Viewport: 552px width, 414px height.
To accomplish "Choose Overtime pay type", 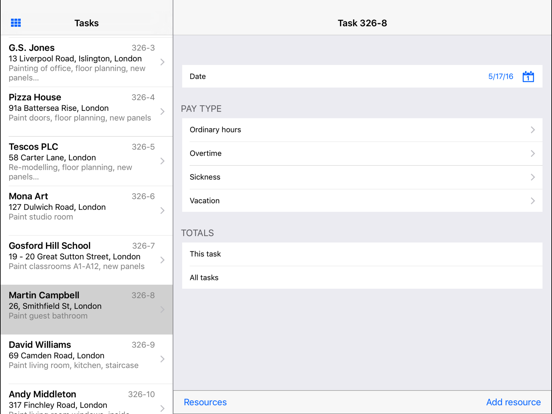I will click(x=362, y=153).
